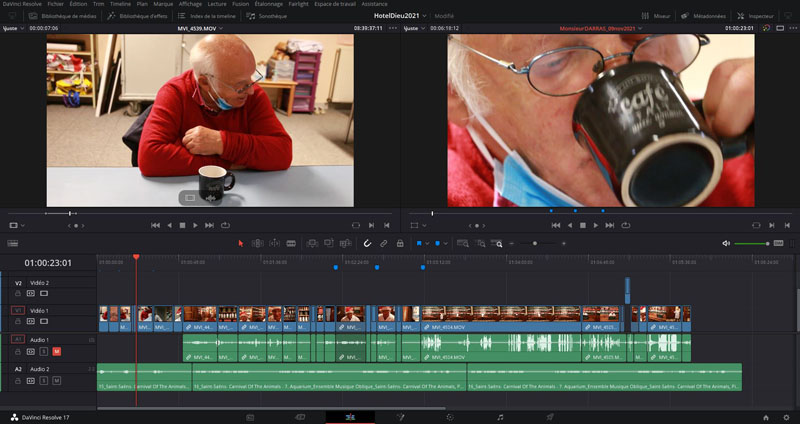Adjust the green monitor volume slider
800x424 pixels.
(752, 244)
